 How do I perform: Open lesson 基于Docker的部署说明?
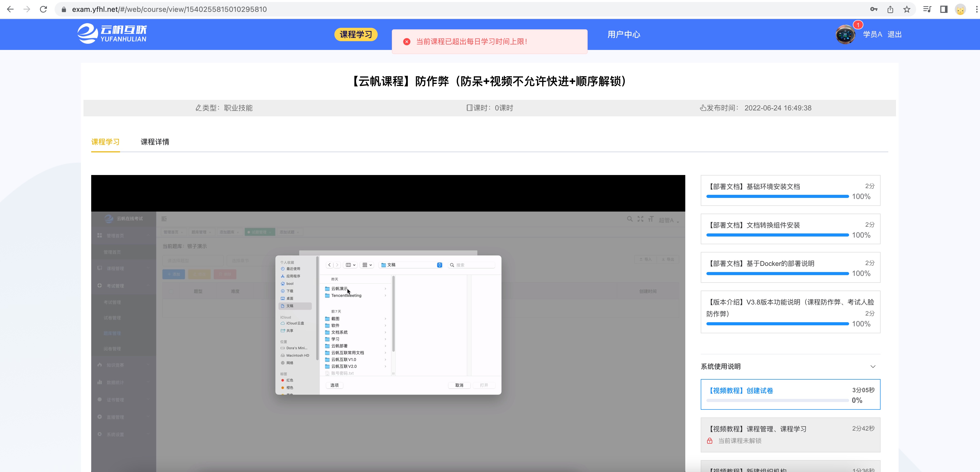(790, 267)
